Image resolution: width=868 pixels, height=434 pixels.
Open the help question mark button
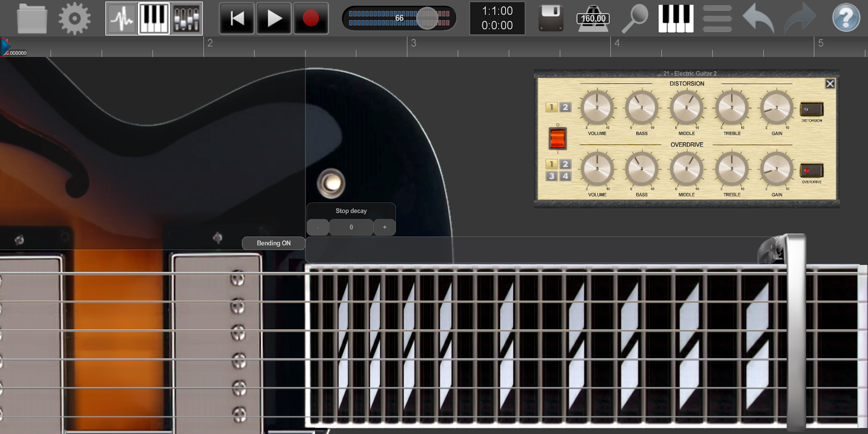point(846,18)
